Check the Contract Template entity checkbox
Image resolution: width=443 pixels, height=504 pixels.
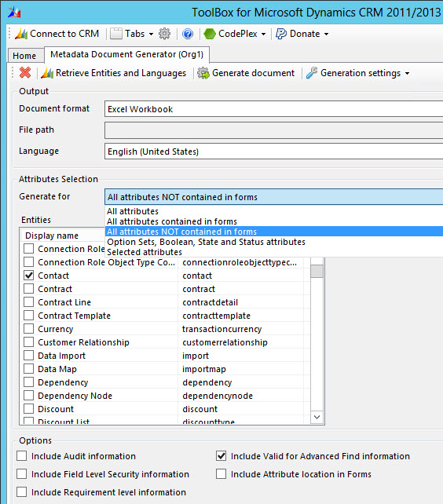(28, 316)
